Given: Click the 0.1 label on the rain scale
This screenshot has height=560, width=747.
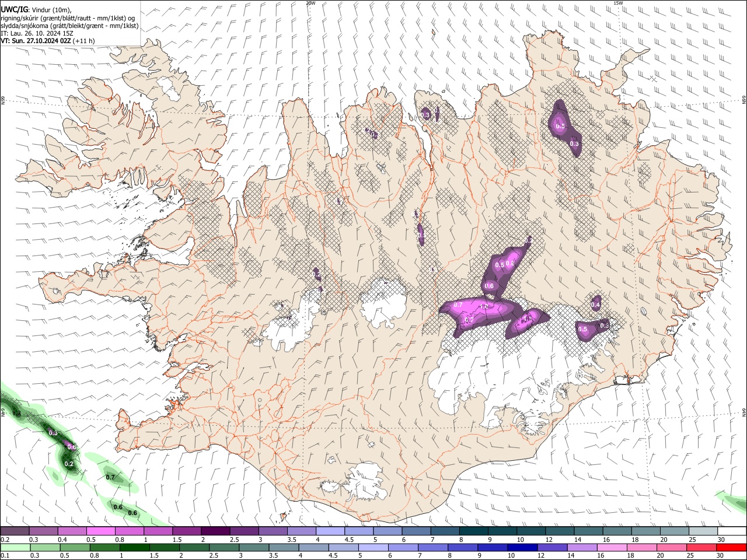Looking at the screenshot, I should pos(4,556).
